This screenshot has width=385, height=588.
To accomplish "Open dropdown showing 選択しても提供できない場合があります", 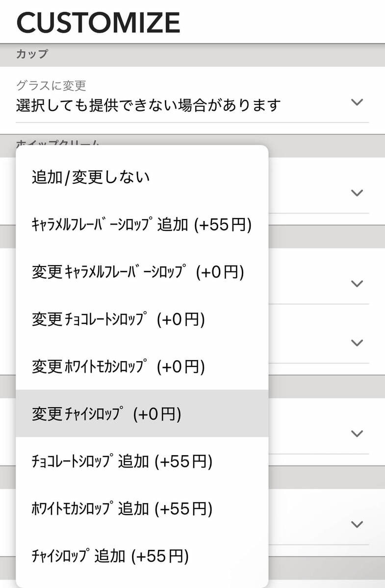I will (148, 104).
